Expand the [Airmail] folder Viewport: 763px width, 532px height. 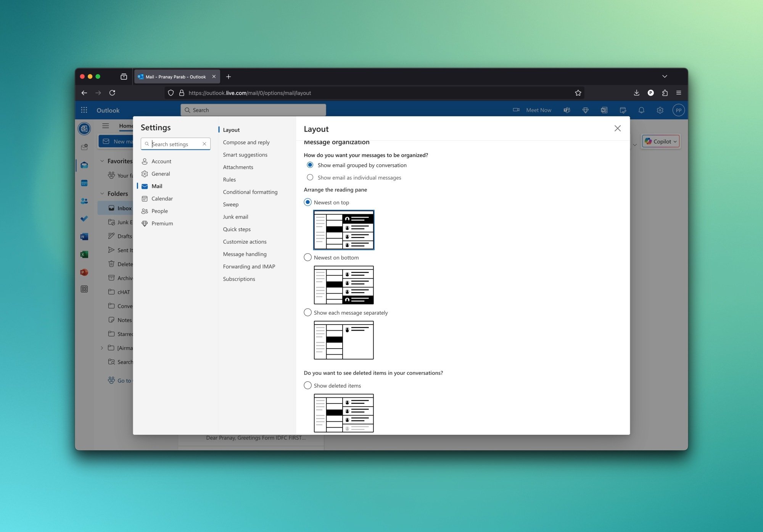pyautogui.click(x=102, y=348)
